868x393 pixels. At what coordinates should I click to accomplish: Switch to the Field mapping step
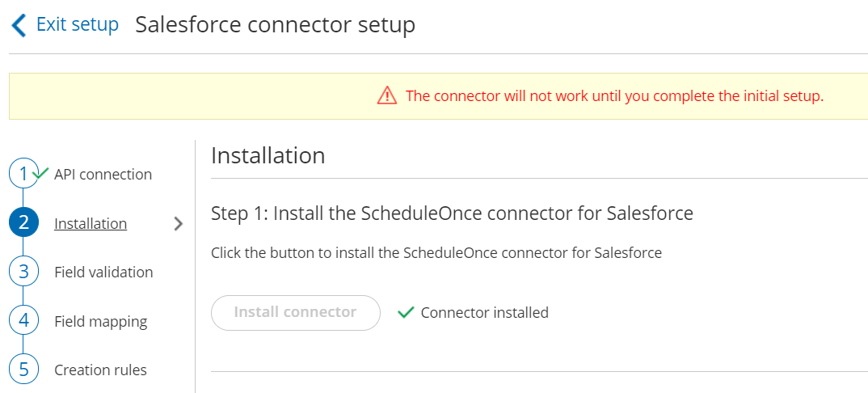[100, 322]
